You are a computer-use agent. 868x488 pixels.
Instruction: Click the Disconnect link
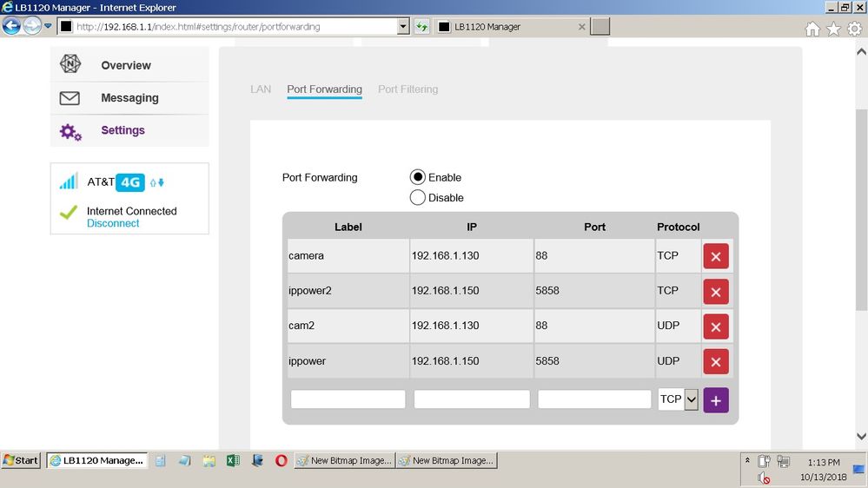pyautogui.click(x=113, y=223)
